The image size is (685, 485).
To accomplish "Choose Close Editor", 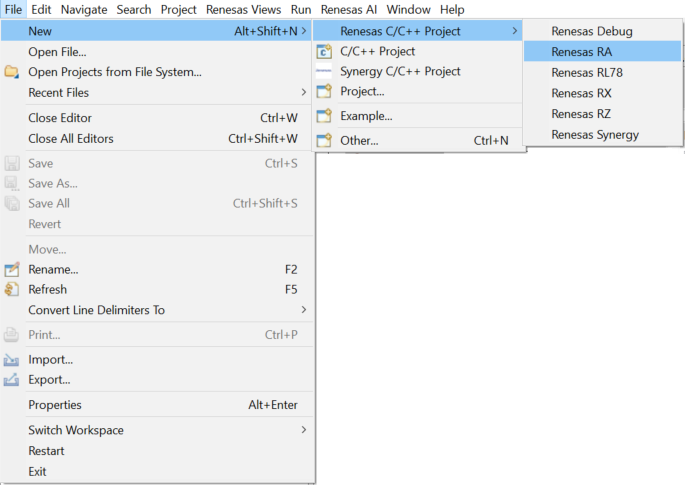I will pos(157,118).
